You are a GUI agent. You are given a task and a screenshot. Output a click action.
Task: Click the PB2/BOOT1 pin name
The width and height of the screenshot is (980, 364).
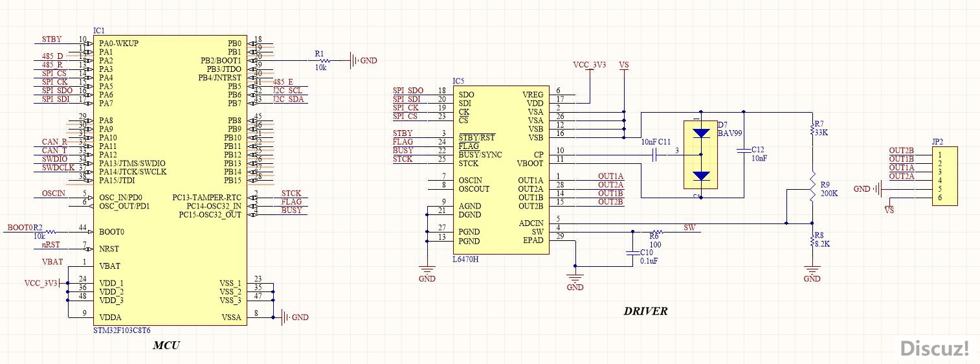pos(221,60)
